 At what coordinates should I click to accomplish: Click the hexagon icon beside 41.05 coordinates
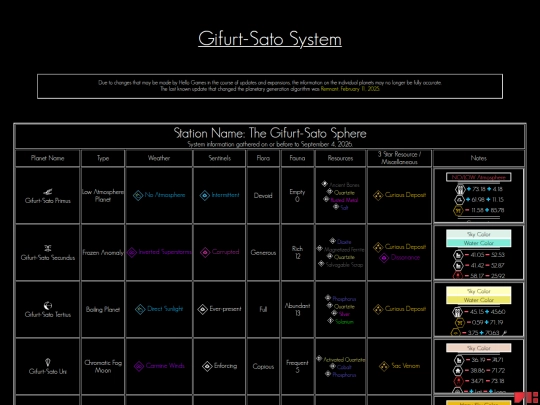point(458,255)
